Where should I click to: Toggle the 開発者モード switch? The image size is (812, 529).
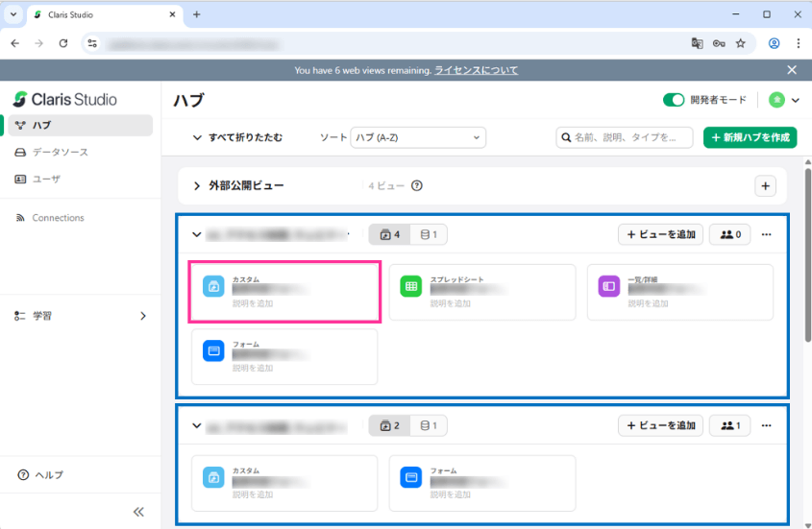click(x=674, y=100)
